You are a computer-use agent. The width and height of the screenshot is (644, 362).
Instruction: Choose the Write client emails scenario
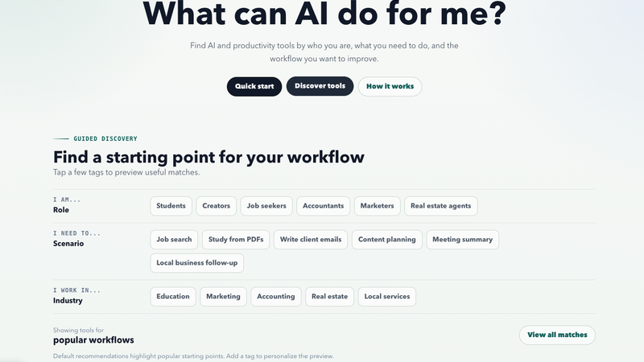pos(311,240)
